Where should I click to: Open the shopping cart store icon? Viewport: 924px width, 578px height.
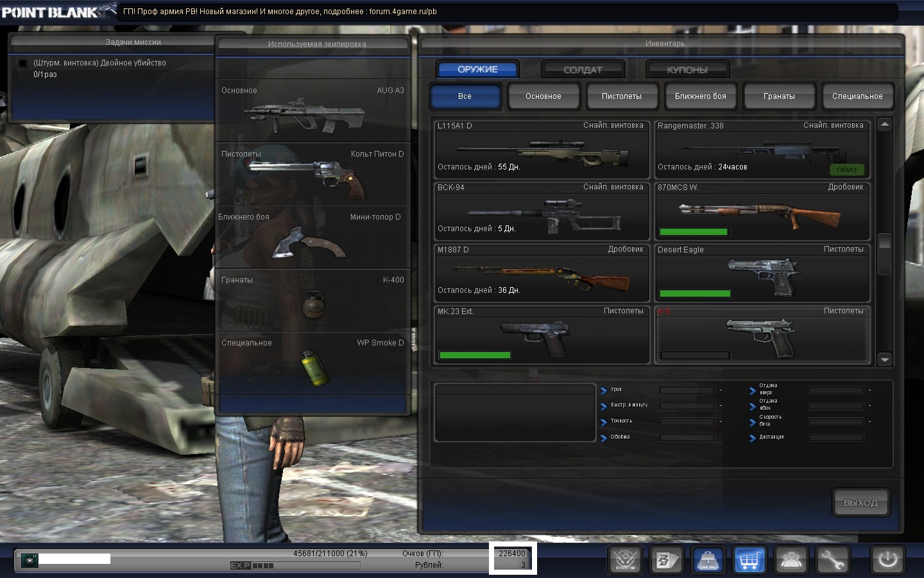749,560
